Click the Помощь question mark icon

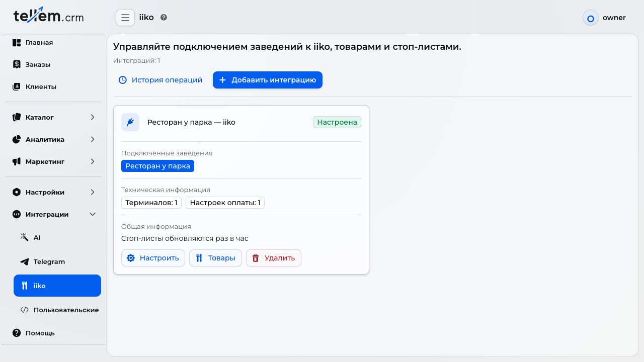coord(17,333)
